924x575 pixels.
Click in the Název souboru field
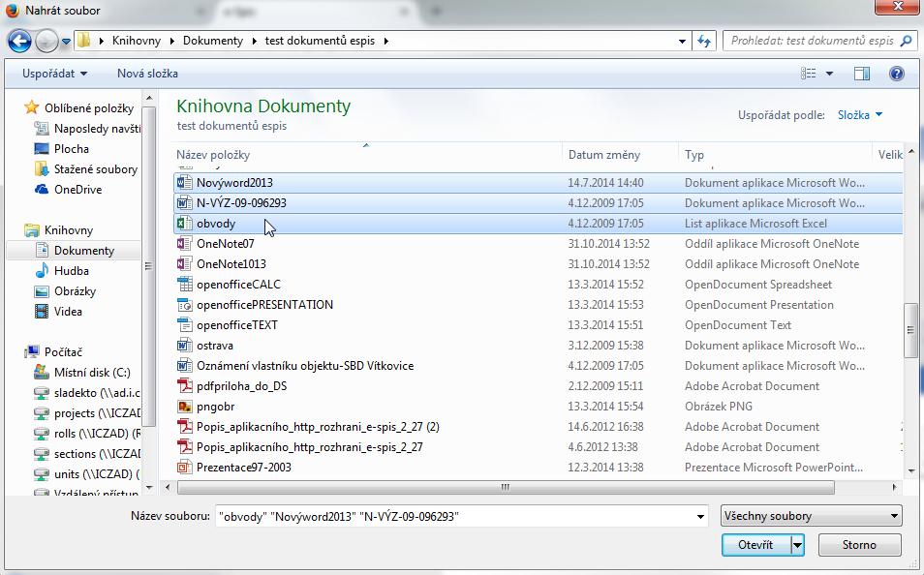(x=454, y=516)
